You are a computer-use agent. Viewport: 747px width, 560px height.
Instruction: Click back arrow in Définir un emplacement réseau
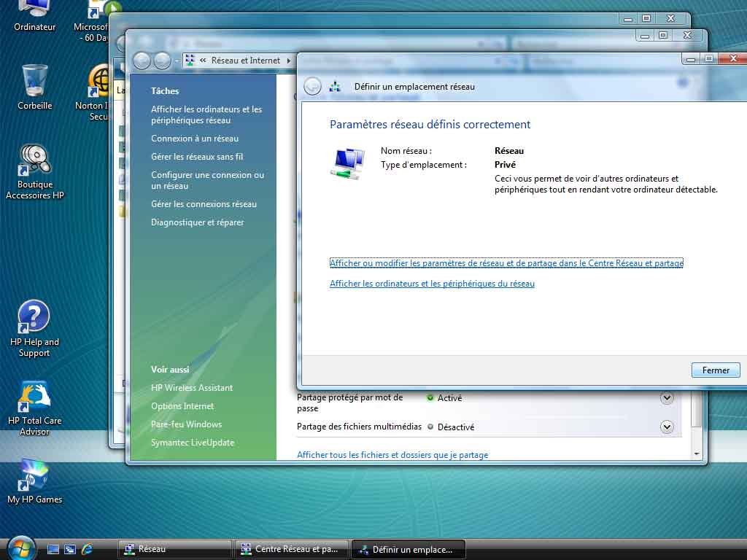(x=312, y=86)
